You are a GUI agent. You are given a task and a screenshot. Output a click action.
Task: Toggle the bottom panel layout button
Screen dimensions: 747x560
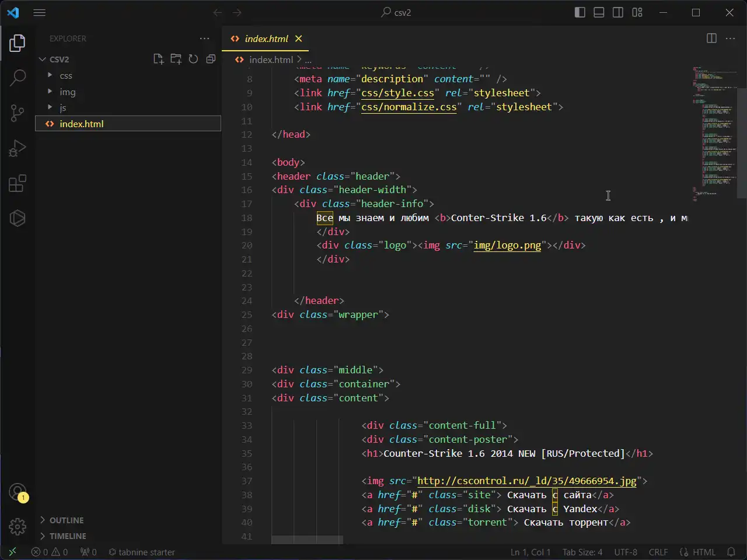(x=599, y=12)
